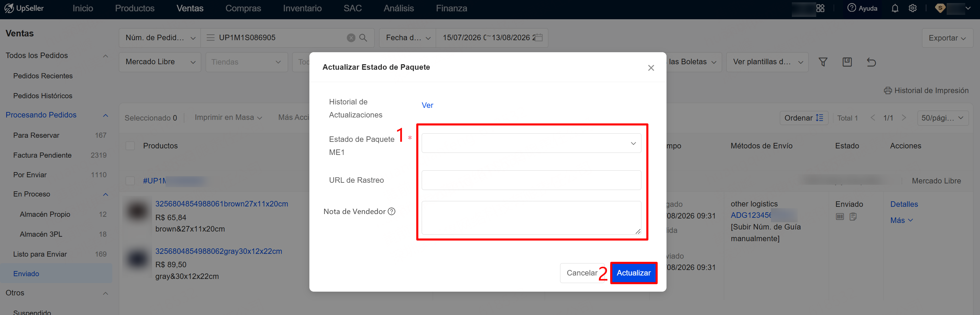980x315 pixels.
Task: Open the Mercado Libre platform dropdown
Action: 160,62
